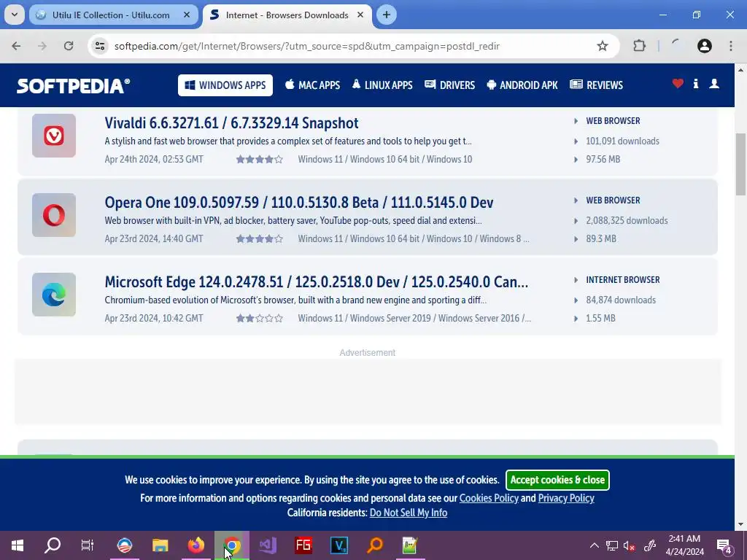Click WEB BROWSER category in Opera row
The height and width of the screenshot is (560, 747).
point(613,201)
